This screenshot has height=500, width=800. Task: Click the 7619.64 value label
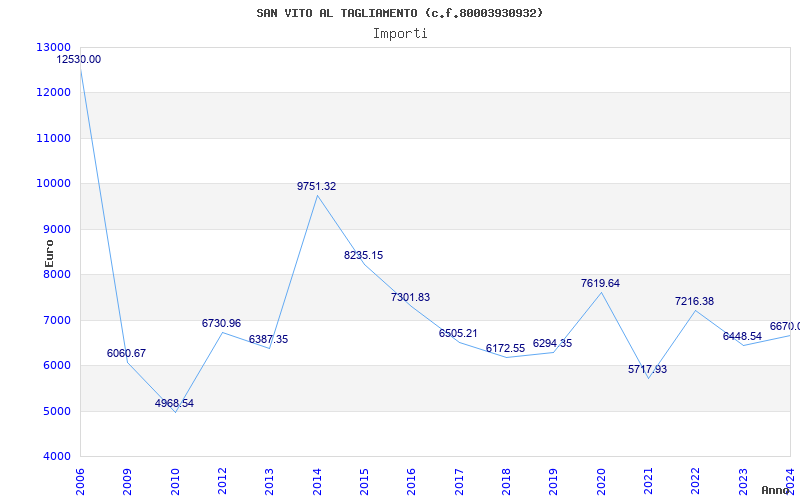pos(601,283)
